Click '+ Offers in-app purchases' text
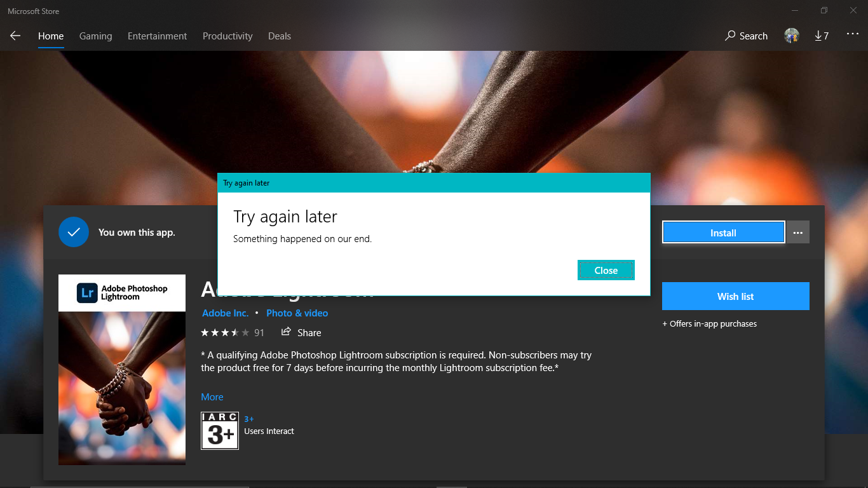Viewport: 868px width, 488px height. click(x=710, y=324)
